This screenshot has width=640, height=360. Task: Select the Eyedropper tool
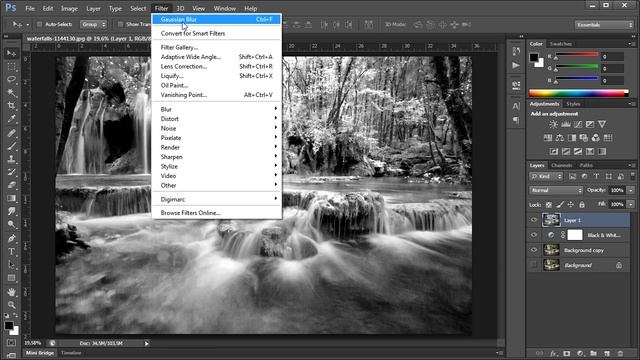click(11, 119)
